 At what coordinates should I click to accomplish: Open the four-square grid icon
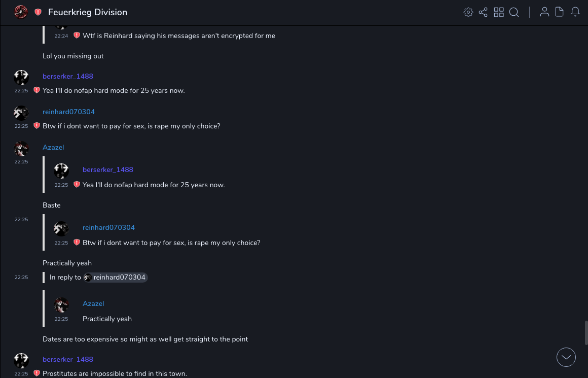499,12
